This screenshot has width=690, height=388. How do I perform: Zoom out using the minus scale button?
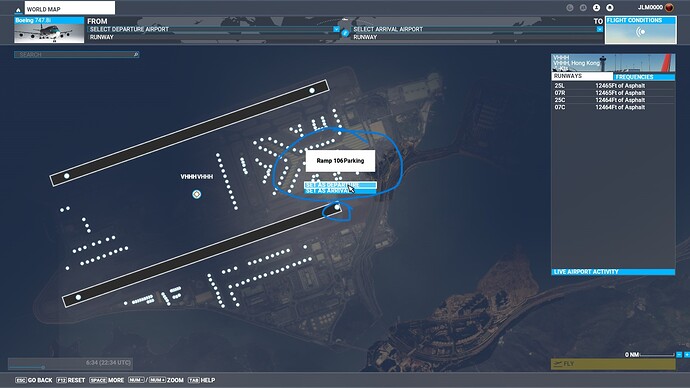point(679,355)
